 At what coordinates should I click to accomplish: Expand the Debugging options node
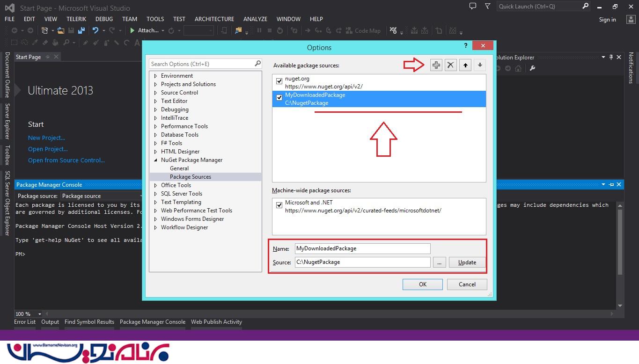(x=156, y=109)
